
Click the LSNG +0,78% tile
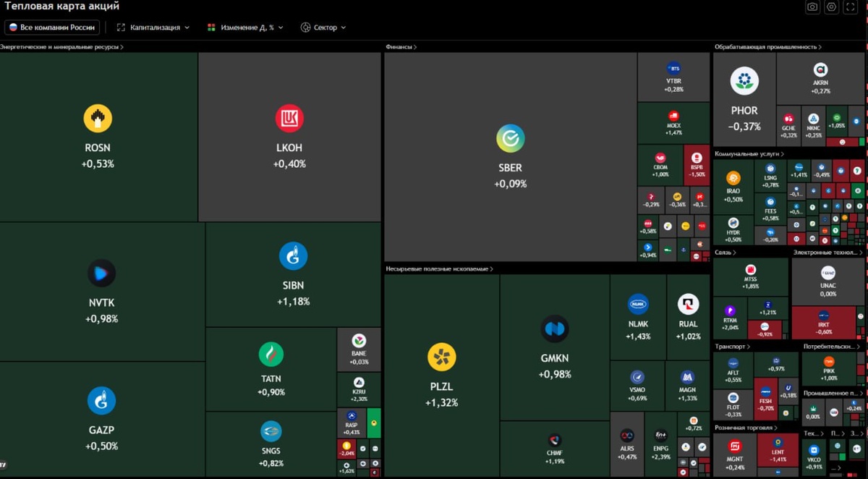point(771,177)
